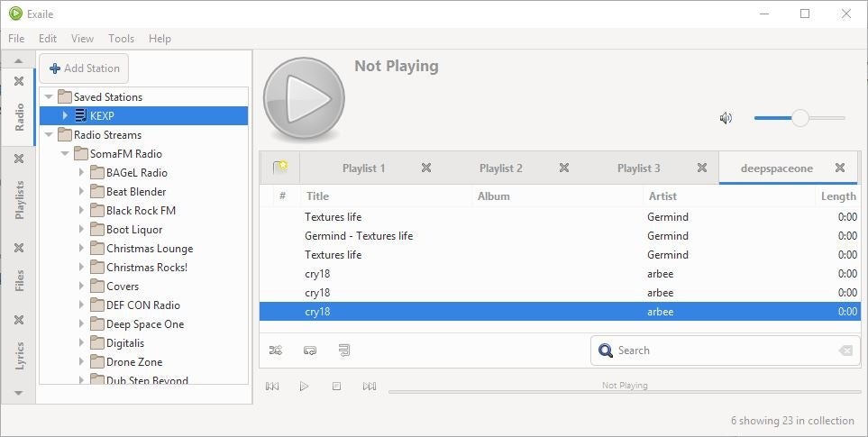Image resolution: width=868 pixels, height=437 pixels.
Task: Mute audio with the speaker icon
Action: [726, 118]
